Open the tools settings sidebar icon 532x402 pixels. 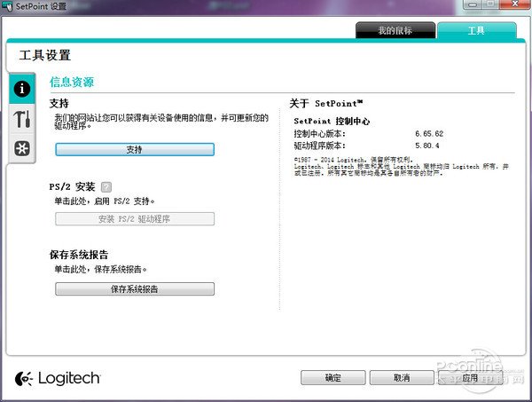[x=22, y=119]
